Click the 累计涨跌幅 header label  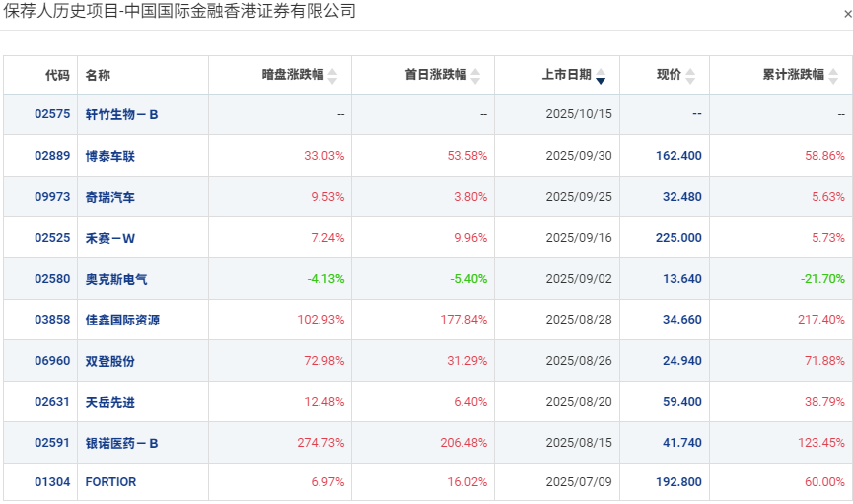[794, 75]
